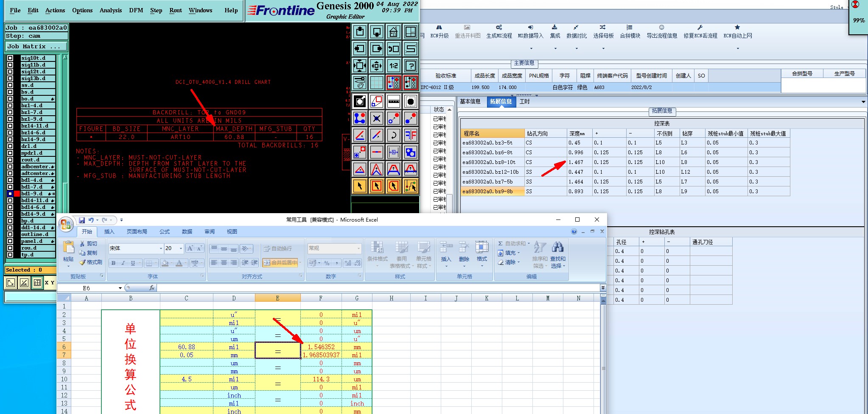Click the curved rotate arrow tool icon
The image size is (868, 414).
tap(394, 135)
